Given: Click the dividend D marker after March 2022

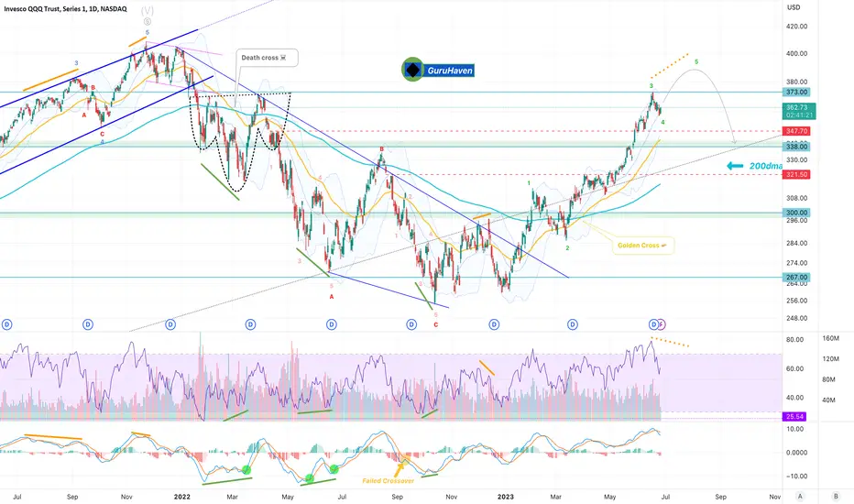Looking at the screenshot, I should point(250,324).
